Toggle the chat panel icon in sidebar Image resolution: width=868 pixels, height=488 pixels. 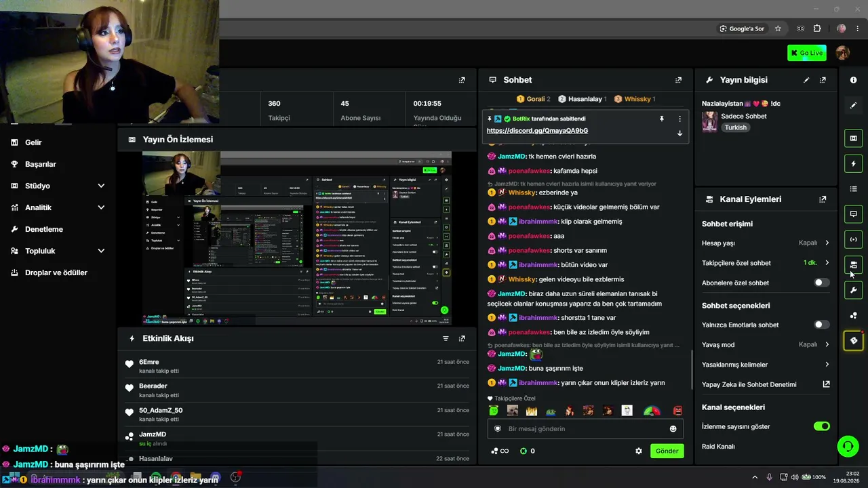click(x=854, y=214)
